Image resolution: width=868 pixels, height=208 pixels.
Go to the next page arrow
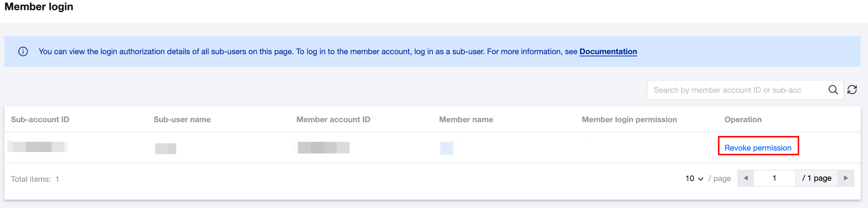pos(846,178)
